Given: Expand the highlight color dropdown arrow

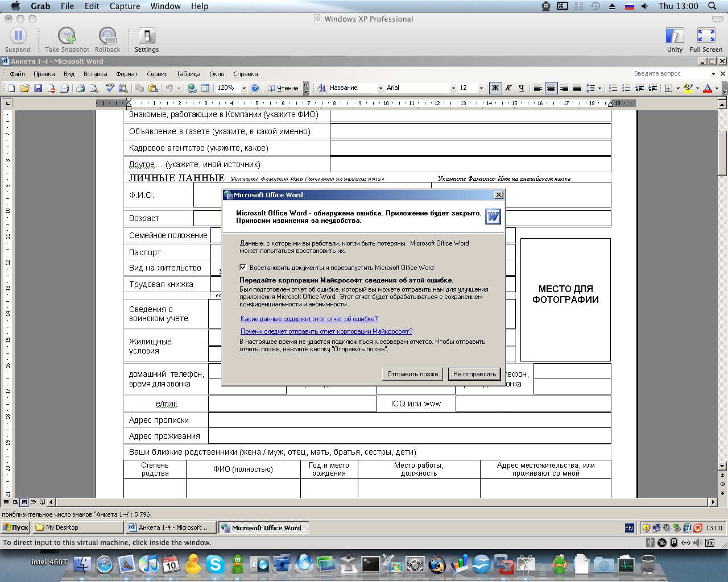Looking at the screenshot, I should (697, 88).
